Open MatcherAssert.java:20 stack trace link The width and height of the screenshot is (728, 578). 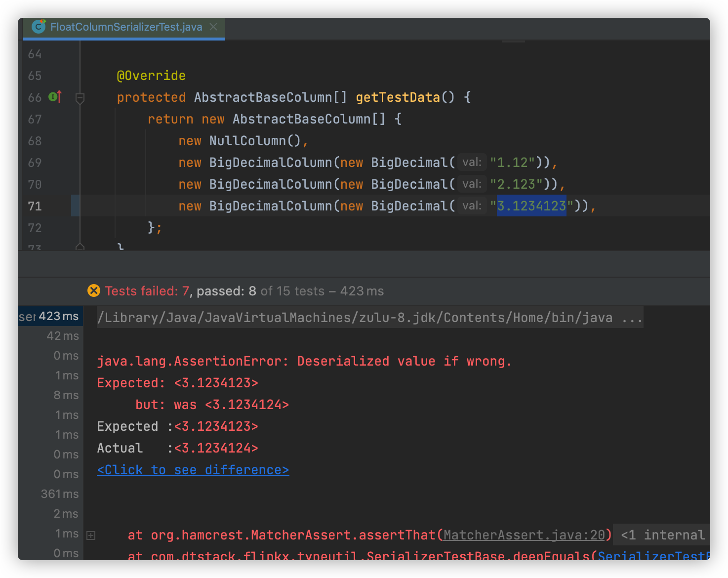(x=524, y=535)
